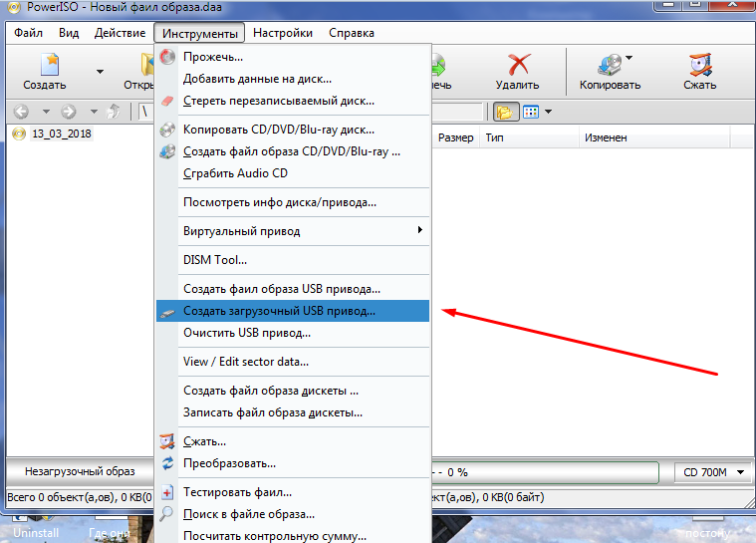Click the Незагрузочный образ status button
Image resolution: width=756 pixels, height=543 pixels.
click(80, 471)
